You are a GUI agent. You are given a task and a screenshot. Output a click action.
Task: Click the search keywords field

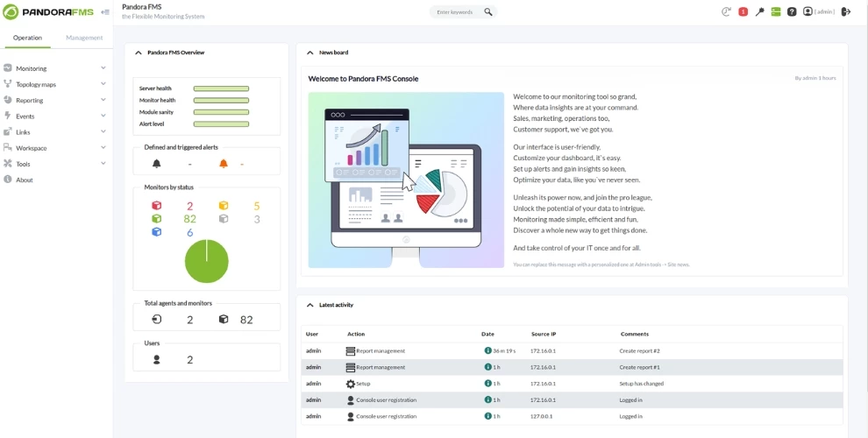[455, 11]
